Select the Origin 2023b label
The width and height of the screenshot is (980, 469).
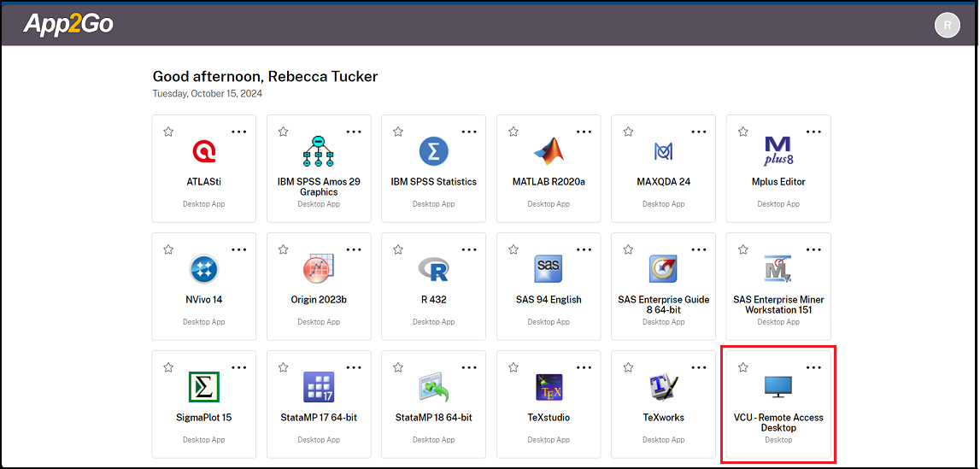pyautogui.click(x=319, y=300)
